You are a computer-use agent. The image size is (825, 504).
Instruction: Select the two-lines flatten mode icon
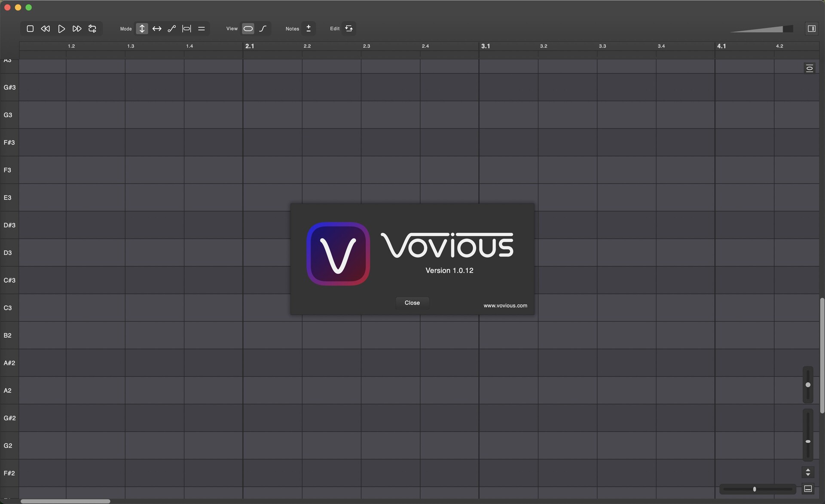pyautogui.click(x=202, y=29)
